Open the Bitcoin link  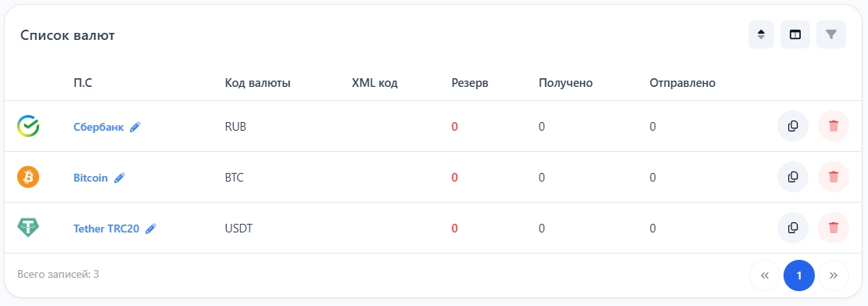91,178
